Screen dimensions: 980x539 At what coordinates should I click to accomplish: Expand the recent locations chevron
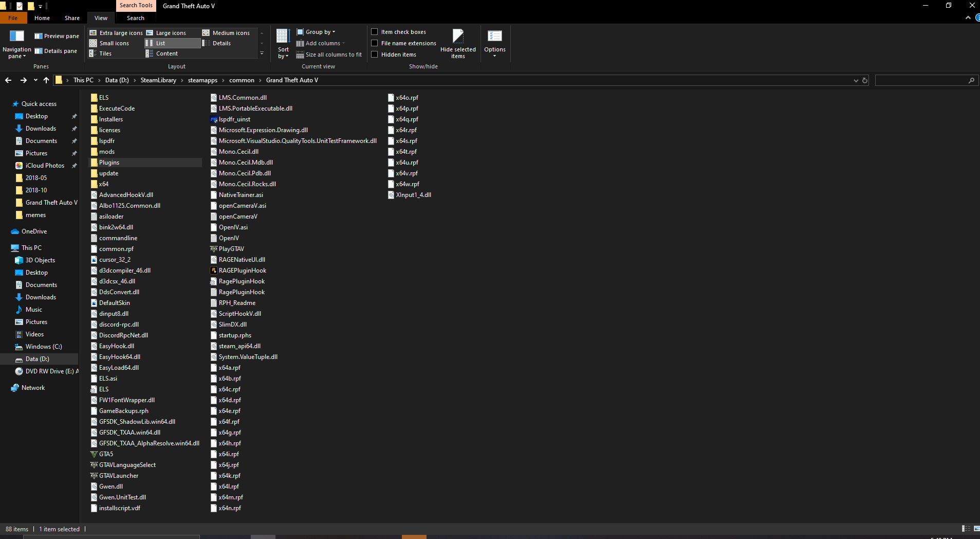(x=35, y=80)
